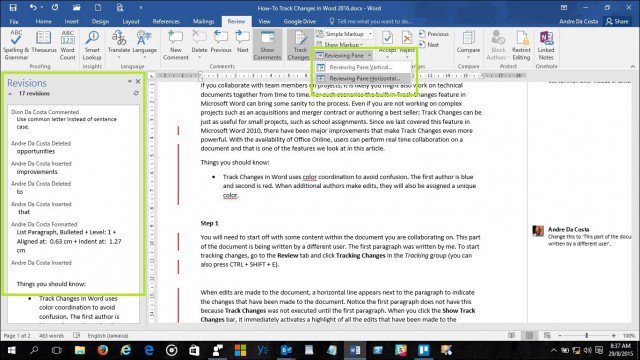Viewport: 640px width, 360px height.
Task: Open the File tab
Action: (14, 21)
